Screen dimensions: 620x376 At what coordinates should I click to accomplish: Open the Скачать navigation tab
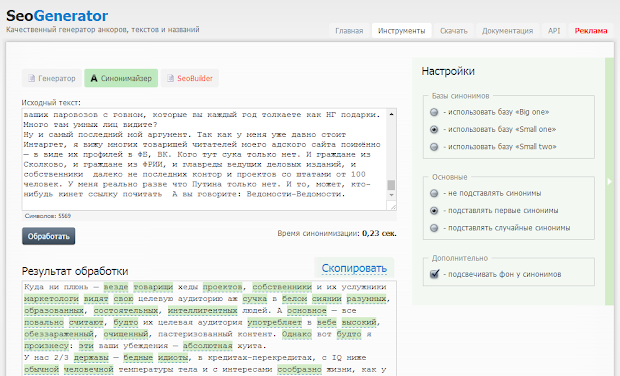(x=454, y=31)
